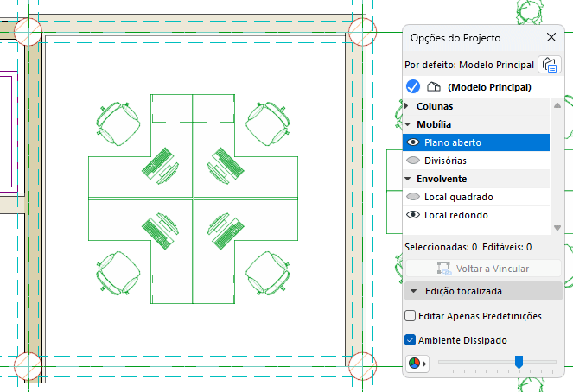Click the top-left column circle
The height and width of the screenshot is (392, 573).
pyautogui.click(x=29, y=32)
